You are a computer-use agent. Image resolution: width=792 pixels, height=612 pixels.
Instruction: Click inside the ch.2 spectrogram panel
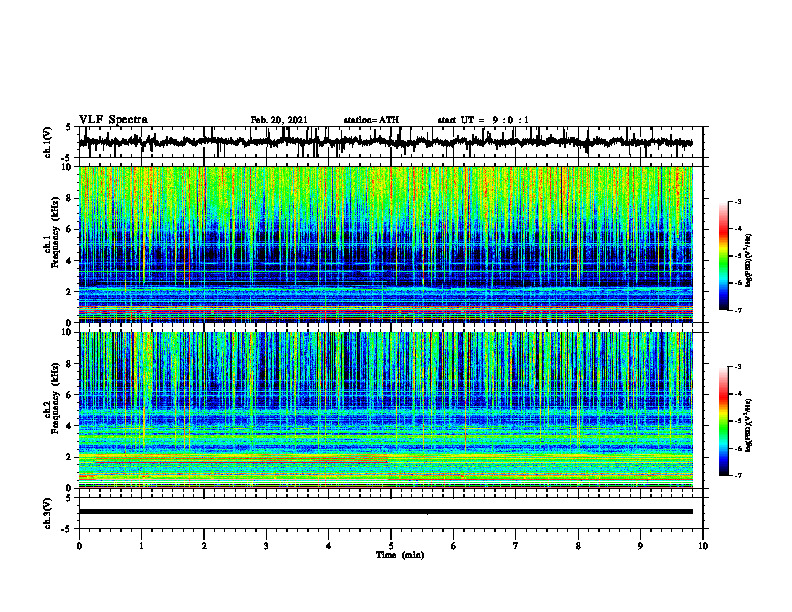385,410
